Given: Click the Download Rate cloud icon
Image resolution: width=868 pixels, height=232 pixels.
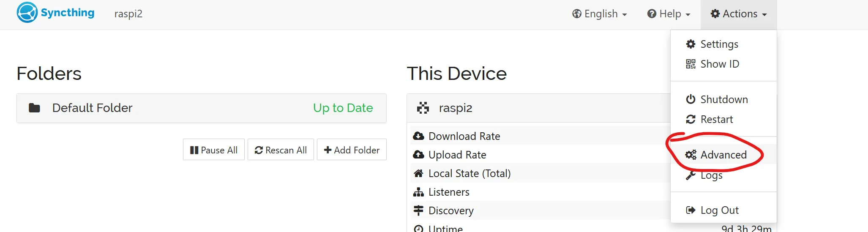Looking at the screenshot, I should pos(418,136).
